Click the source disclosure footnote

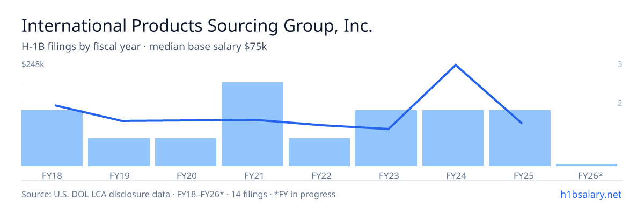tap(178, 194)
